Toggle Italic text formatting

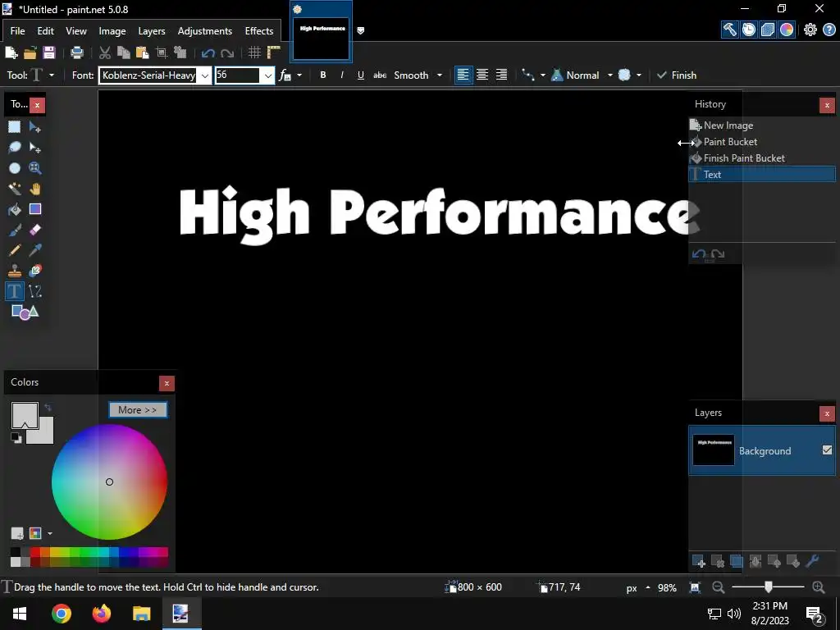point(342,75)
